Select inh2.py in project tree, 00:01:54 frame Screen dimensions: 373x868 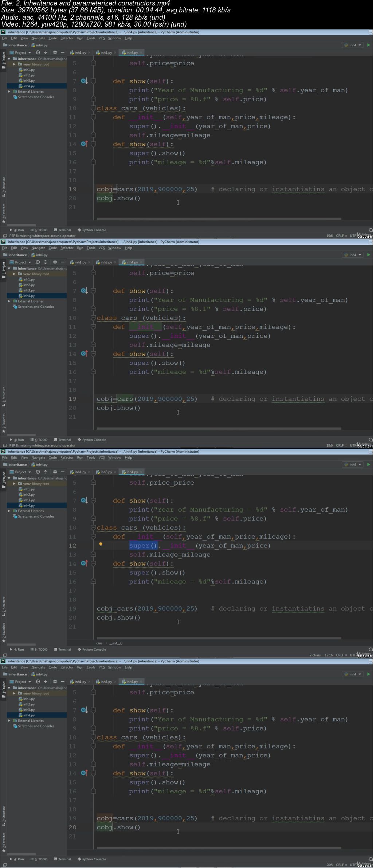click(x=29, y=285)
